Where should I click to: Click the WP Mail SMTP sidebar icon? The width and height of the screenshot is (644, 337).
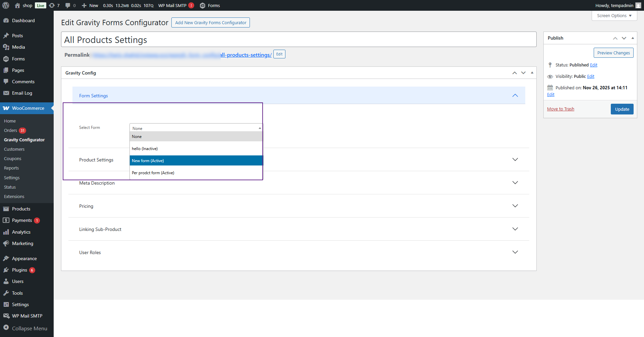click(6, 316)
